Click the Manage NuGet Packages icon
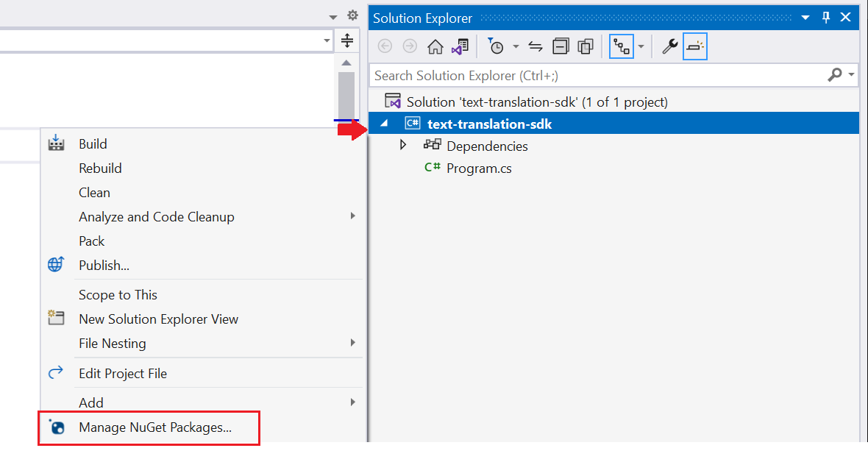 pos(56,427)
